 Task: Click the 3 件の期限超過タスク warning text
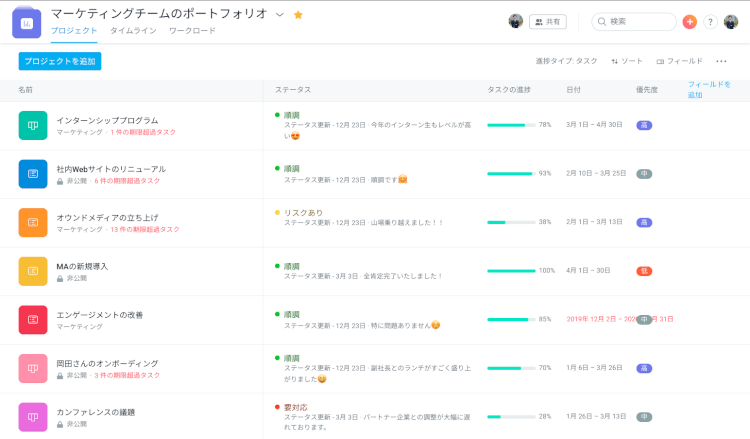127,375
